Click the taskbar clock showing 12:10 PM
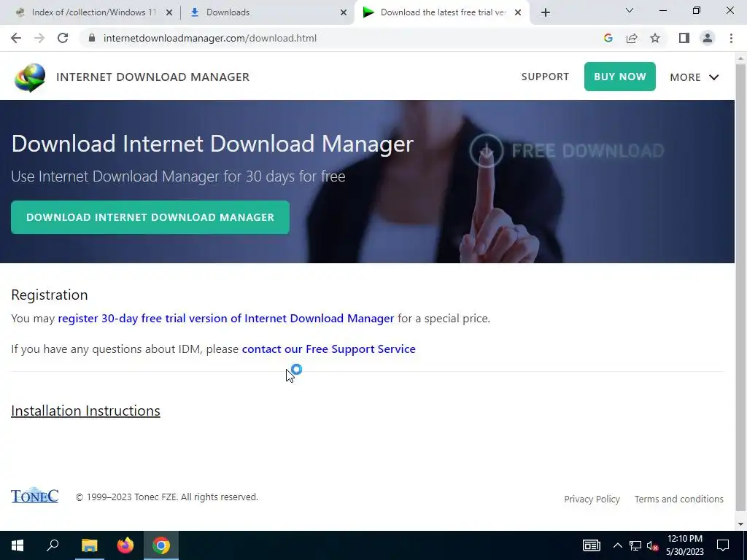747x560 pixels. [x=684, y=545]
